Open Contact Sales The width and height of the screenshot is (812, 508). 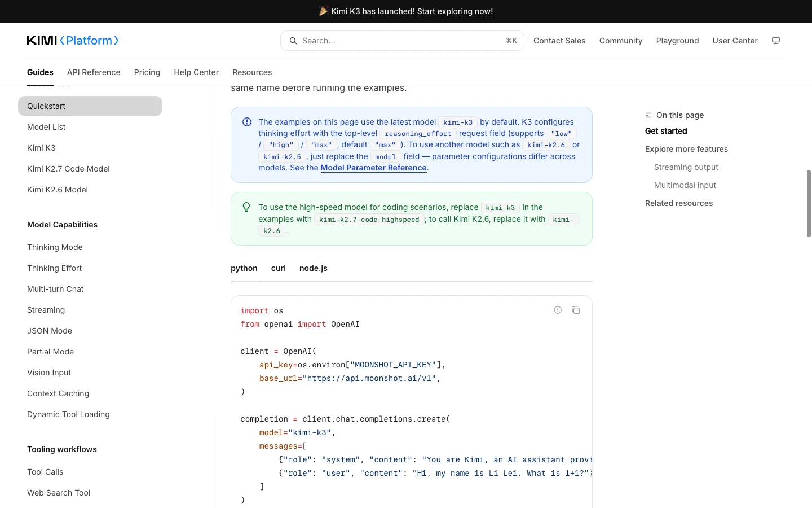559,41
